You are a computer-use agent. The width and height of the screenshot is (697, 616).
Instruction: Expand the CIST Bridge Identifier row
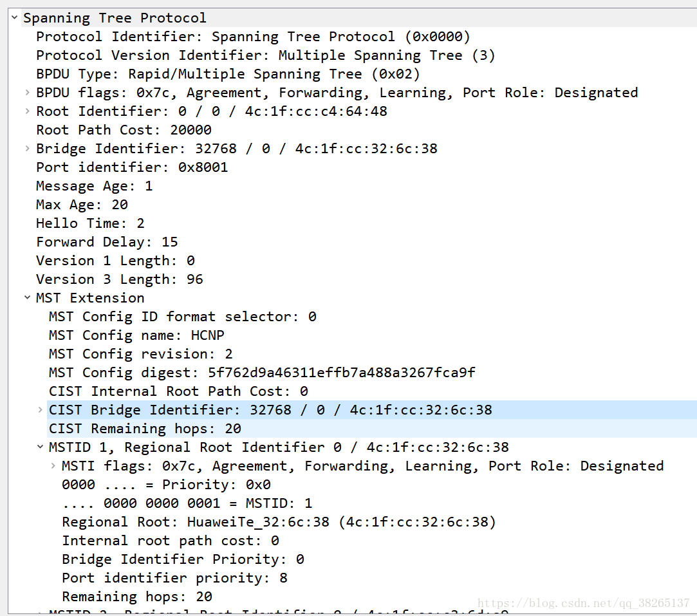coord(41,409)
